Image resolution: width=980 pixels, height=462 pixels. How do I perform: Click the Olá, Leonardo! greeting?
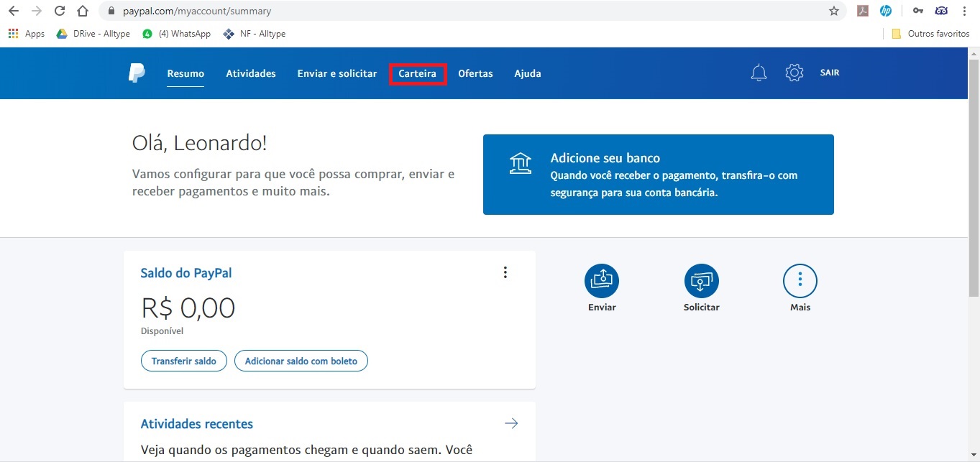click(x=200, y=143)
